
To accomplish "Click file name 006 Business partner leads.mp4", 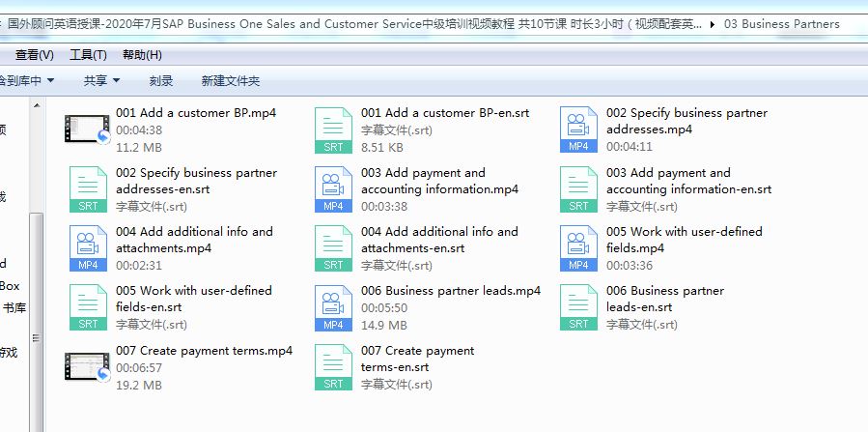I will [x=451, y=291].
